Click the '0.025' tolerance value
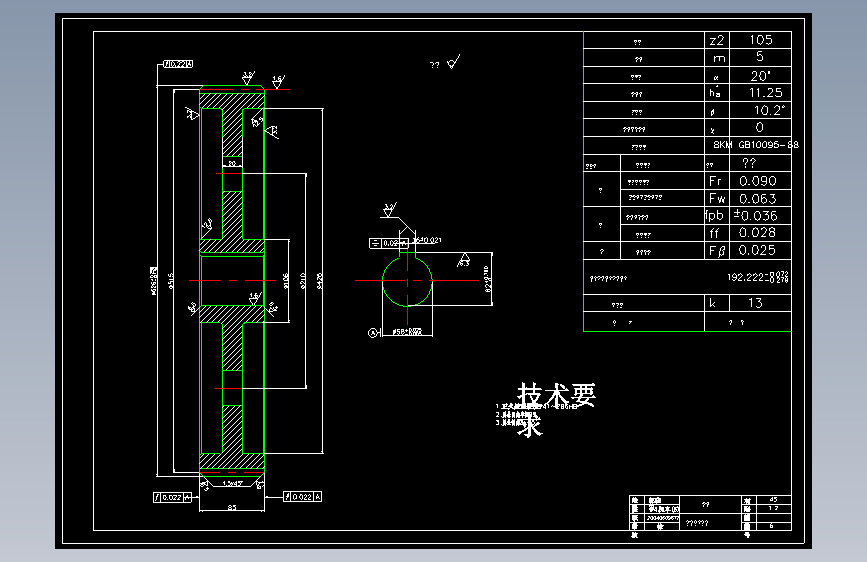Viewport: 867px width, 562px height. click(x=760, y=251)
